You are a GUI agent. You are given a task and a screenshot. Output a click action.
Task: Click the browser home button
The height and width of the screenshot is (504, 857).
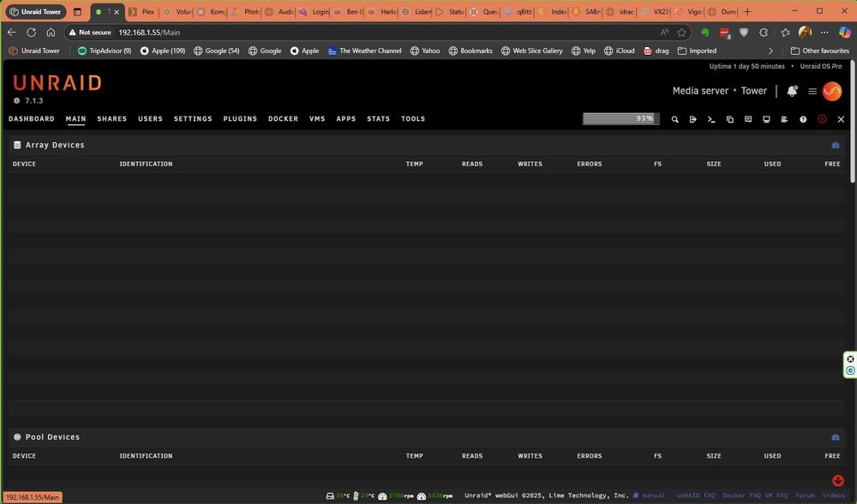(51, 33)
